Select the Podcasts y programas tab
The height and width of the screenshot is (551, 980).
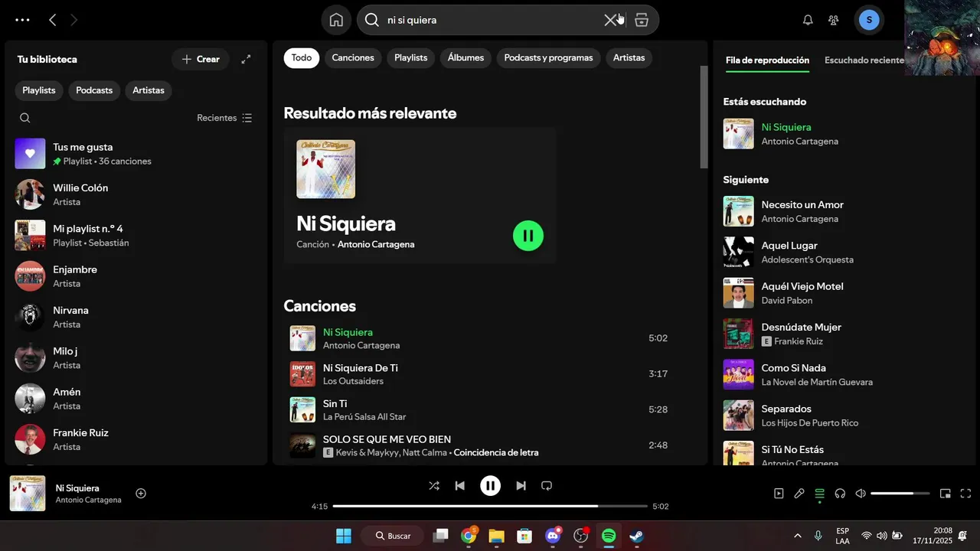[x=548, y=58]
